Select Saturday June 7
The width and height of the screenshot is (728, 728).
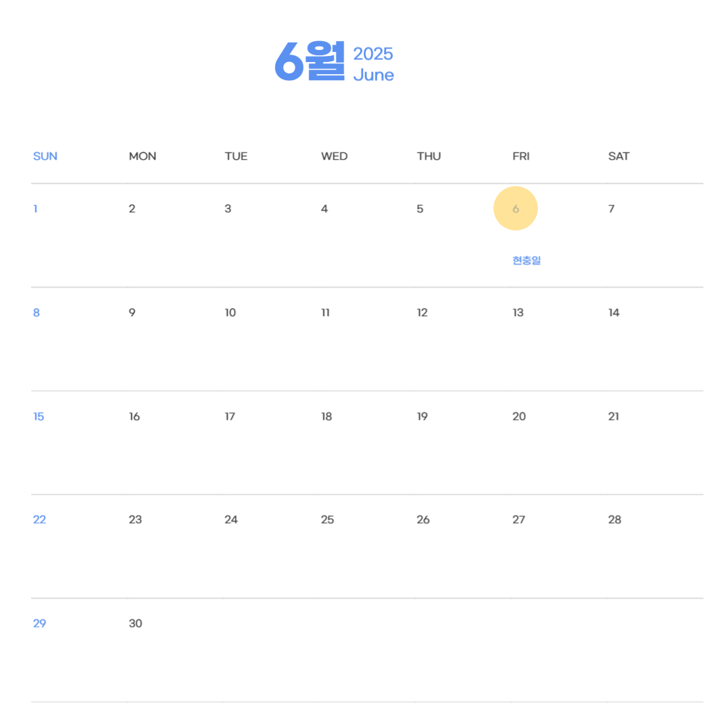tap(611, 209)
